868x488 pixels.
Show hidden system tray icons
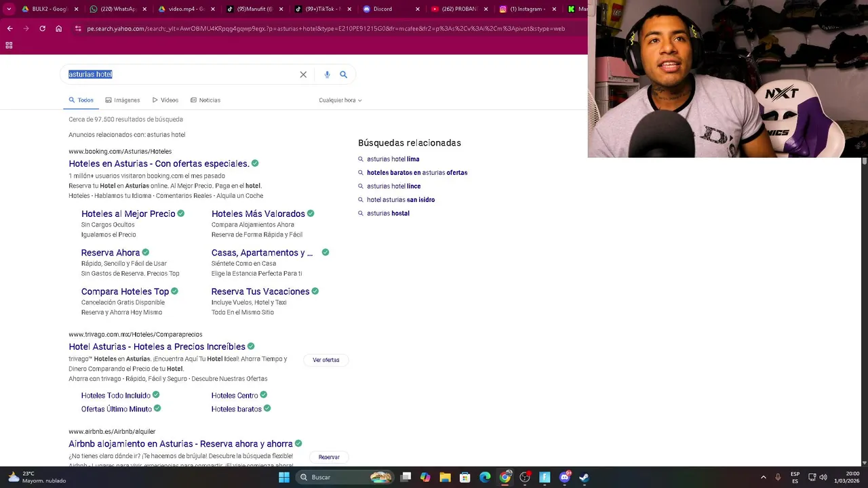[763, 477]
